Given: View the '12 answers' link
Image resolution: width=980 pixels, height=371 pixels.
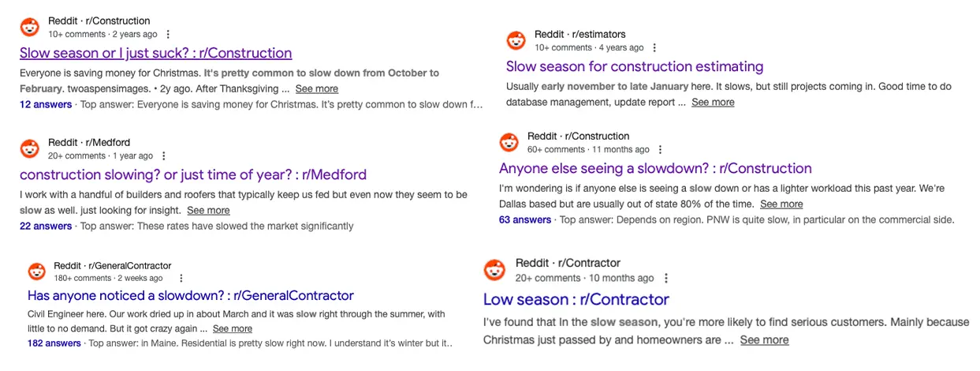Looking at the screenshot, I should (46, 104).
